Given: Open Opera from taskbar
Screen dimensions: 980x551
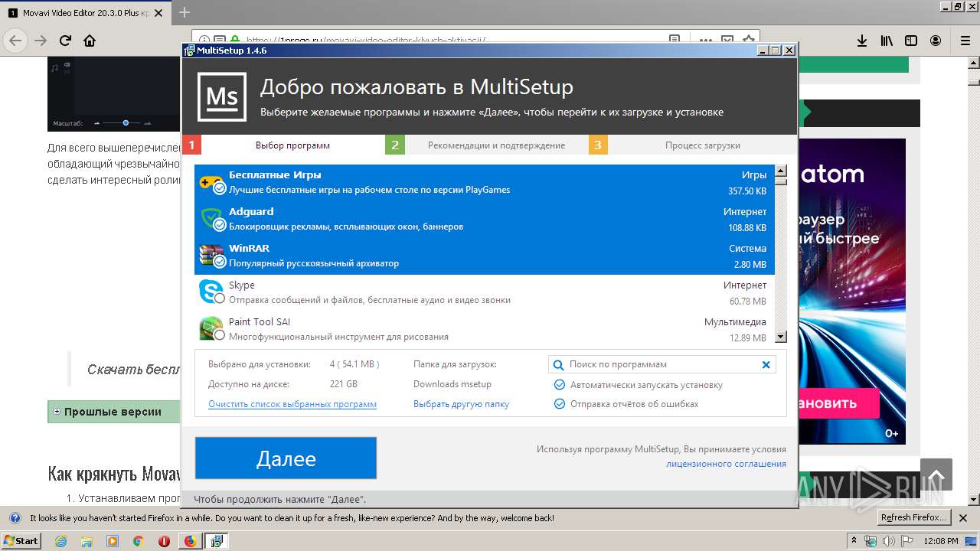Looking at the screenshot, I should [164, 541].
